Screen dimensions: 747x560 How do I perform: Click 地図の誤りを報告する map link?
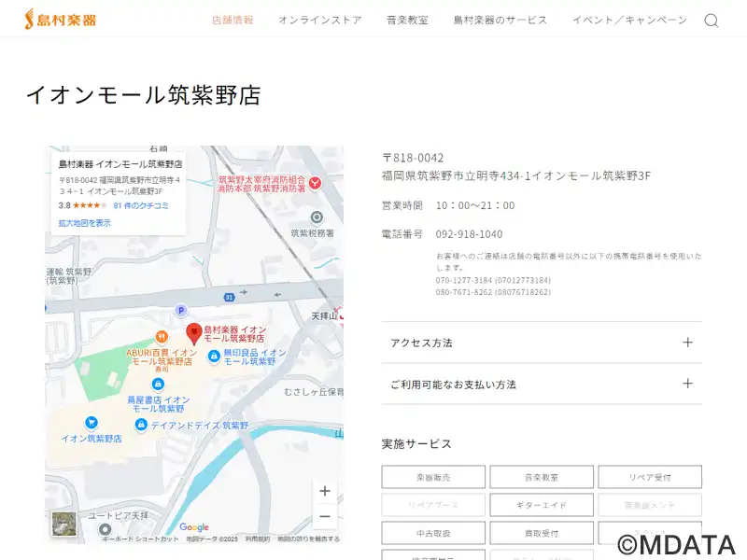click(309, 539)
